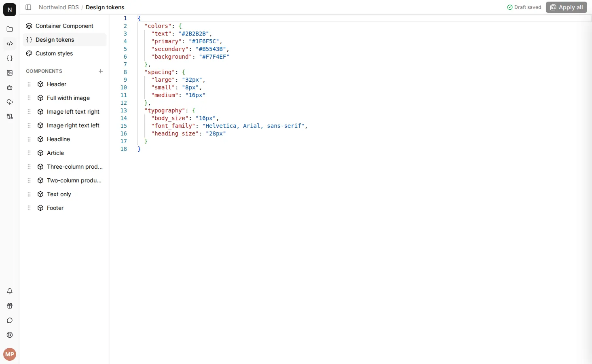Click the N workspace logo icon
The image size is (592, 364).
10,10
